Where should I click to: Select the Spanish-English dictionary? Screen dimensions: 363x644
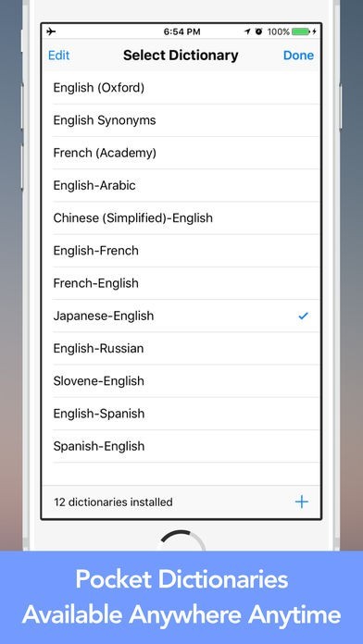coord(181,446)
